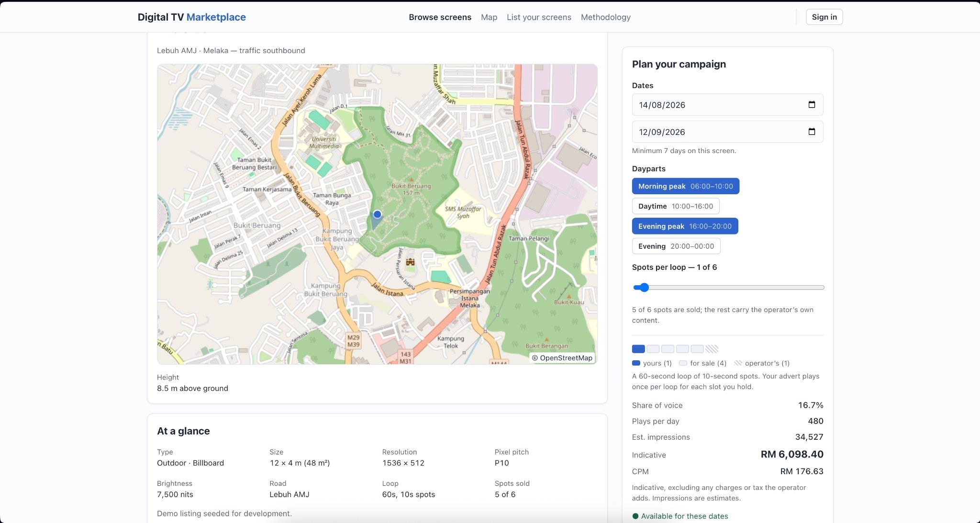Click the Universiti Multimedia label on map
Screen dimensions: 980x523
(x=324, y=142)
